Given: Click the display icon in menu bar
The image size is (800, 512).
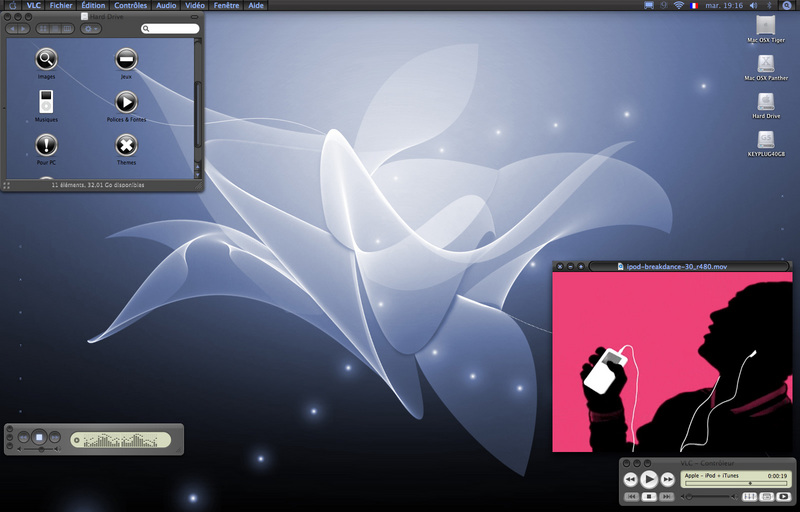Looking at the screenshot, I should click(648, 5).
